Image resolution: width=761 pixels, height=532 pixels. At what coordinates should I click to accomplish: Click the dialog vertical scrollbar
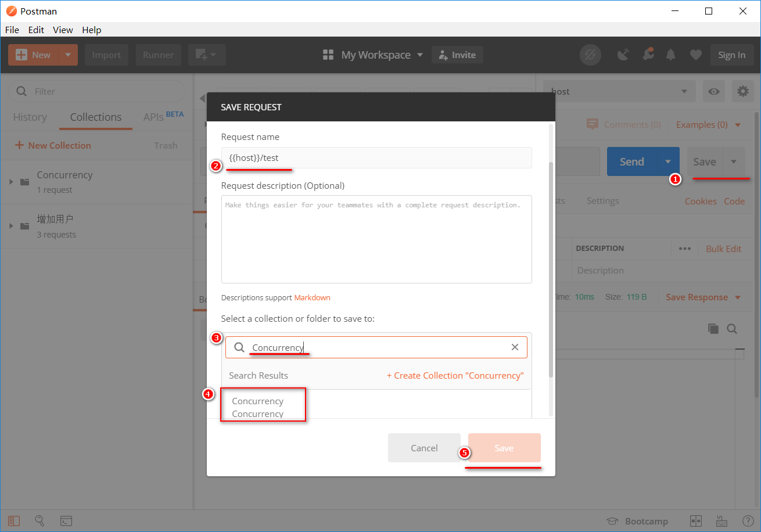[x=551, y=269]
